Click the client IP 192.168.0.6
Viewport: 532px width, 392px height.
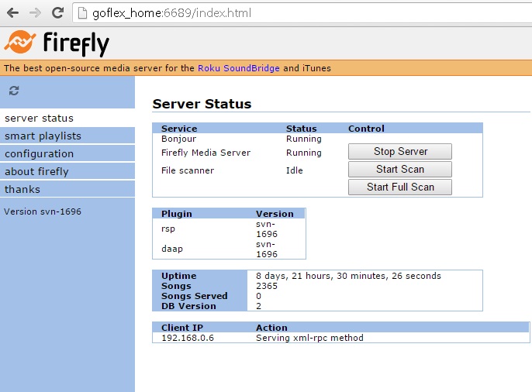188,338
